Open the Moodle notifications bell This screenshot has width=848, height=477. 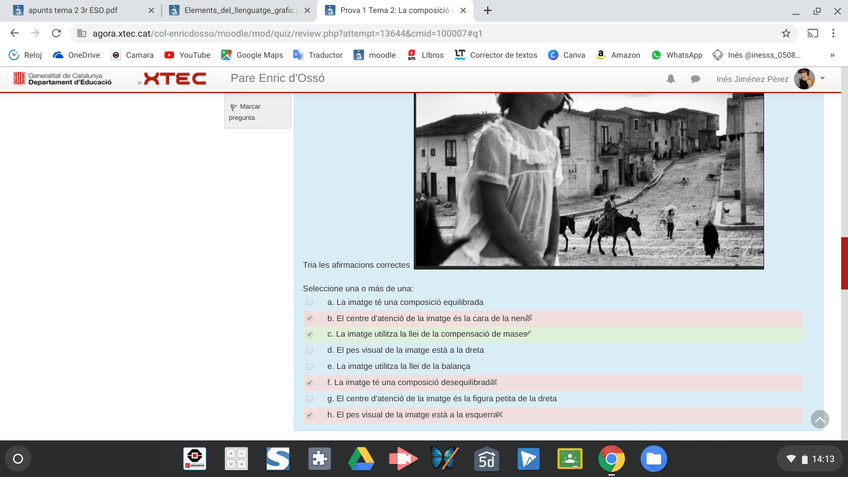(x=671, y=79)
